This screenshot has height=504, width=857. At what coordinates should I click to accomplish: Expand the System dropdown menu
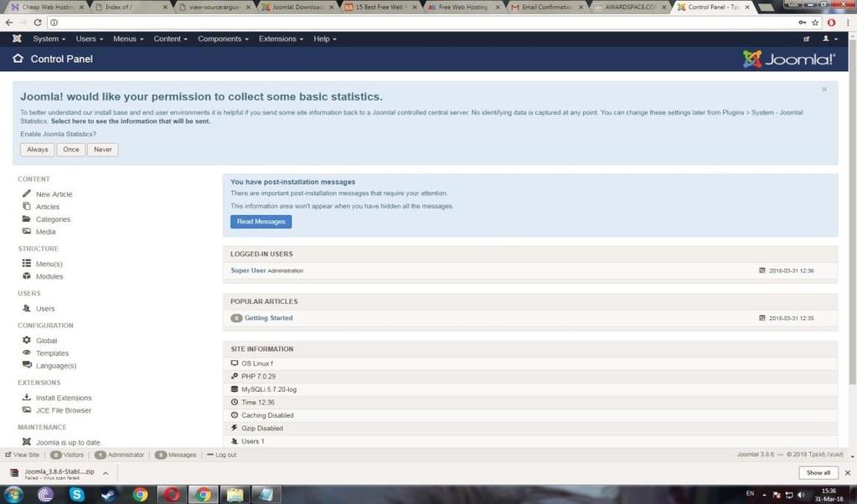[49, 39]
